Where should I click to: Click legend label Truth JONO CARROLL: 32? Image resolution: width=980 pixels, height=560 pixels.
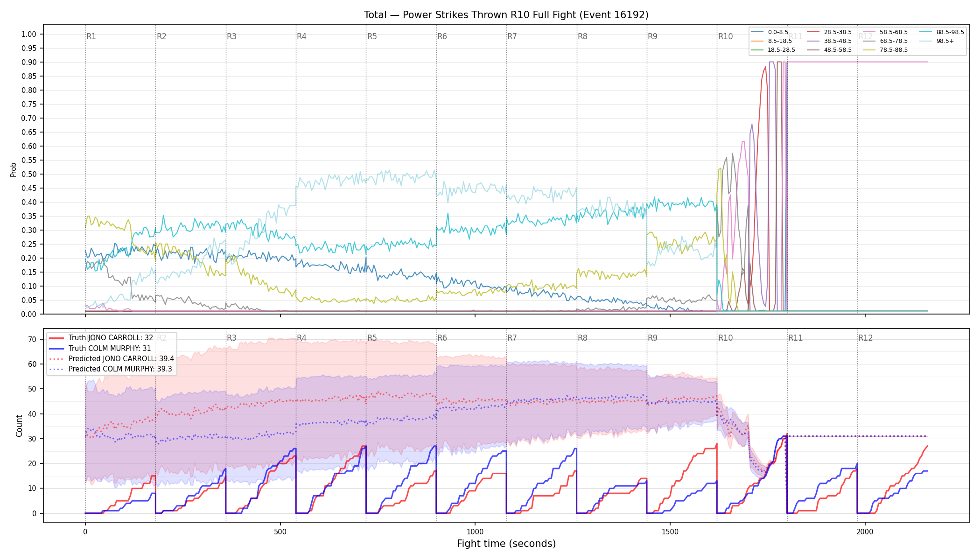(x=111, y=338)
